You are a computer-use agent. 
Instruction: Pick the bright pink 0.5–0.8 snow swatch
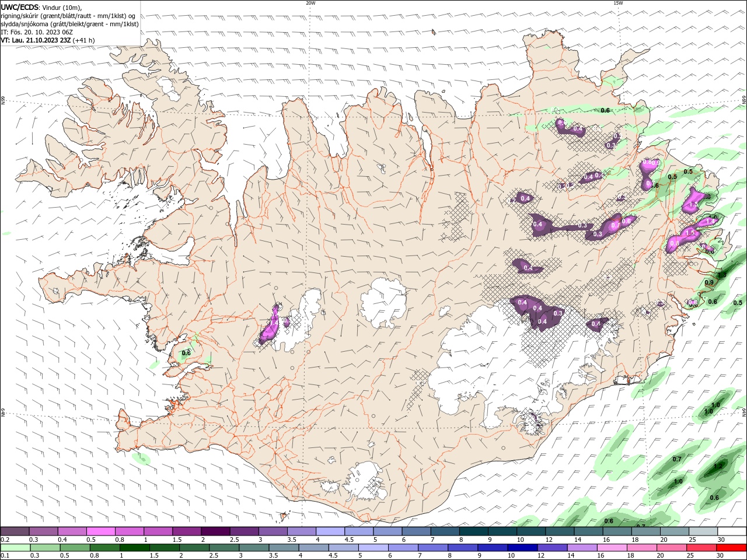pyautogui.click(x=100, y=531)
